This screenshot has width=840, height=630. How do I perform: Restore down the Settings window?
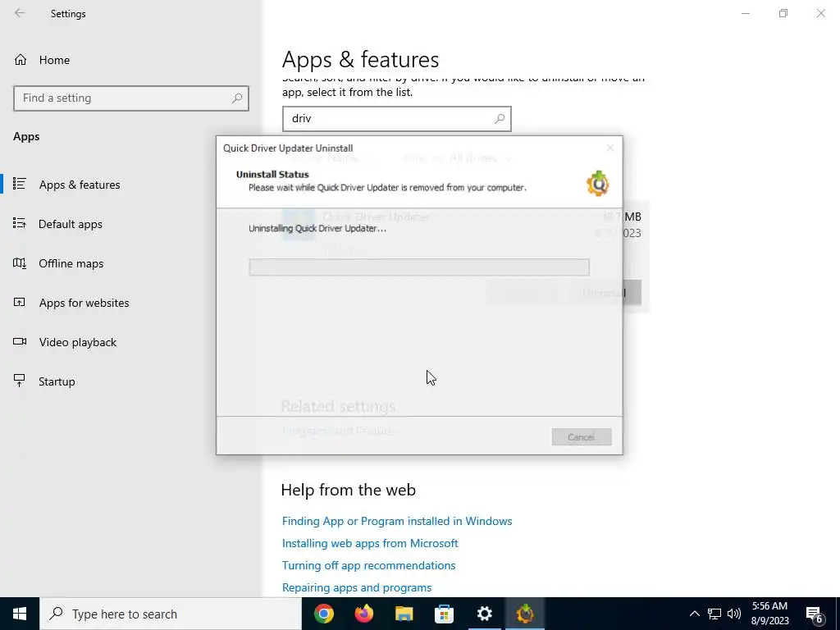tap(783, 13)
